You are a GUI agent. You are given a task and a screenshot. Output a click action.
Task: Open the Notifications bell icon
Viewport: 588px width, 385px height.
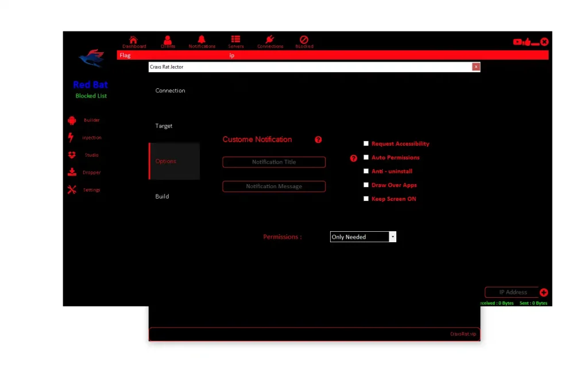coord(202,40)
